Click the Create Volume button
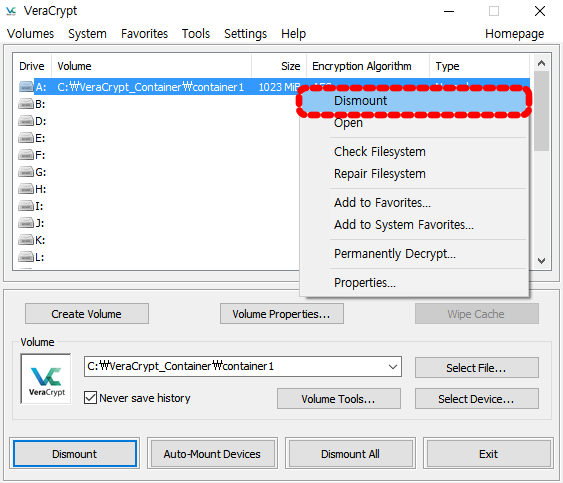563x483 pixels. pyautogui.click(x=87, y=314)
